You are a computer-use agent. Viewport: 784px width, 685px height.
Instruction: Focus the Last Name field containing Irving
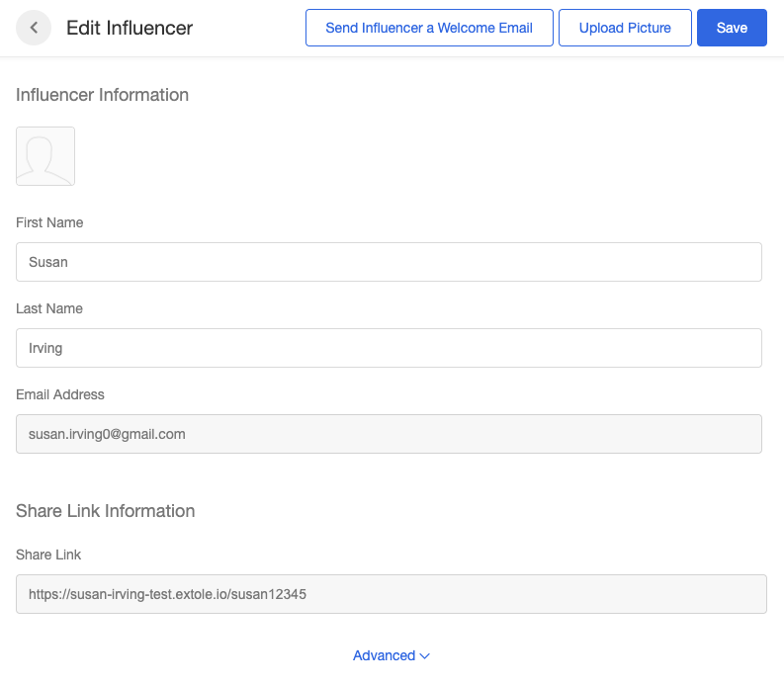[389, 348]
